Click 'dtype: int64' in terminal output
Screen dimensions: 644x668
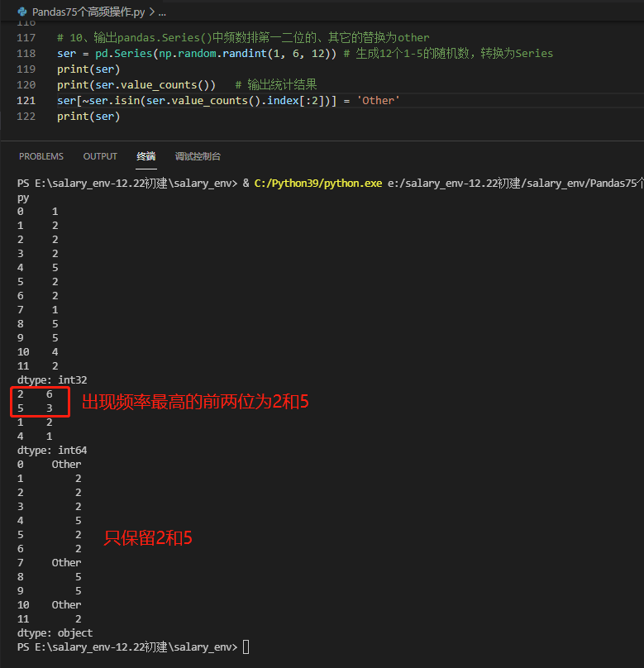[52, 451]
